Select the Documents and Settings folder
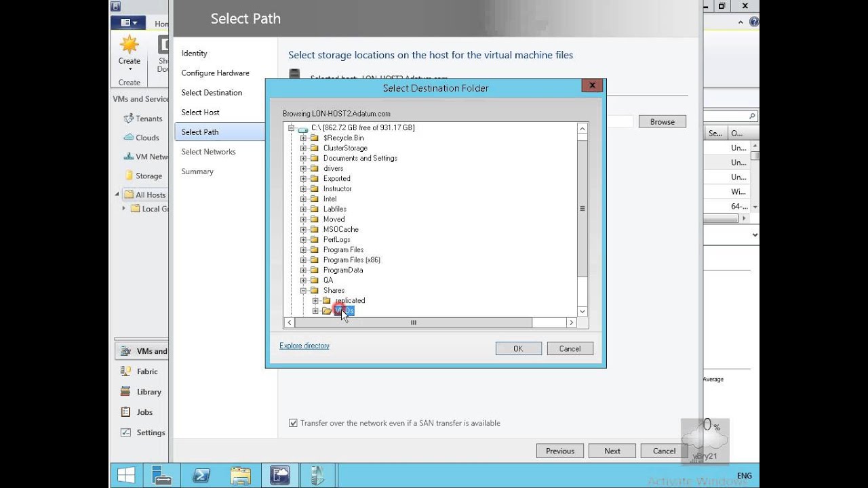 [x=360, y=158]
